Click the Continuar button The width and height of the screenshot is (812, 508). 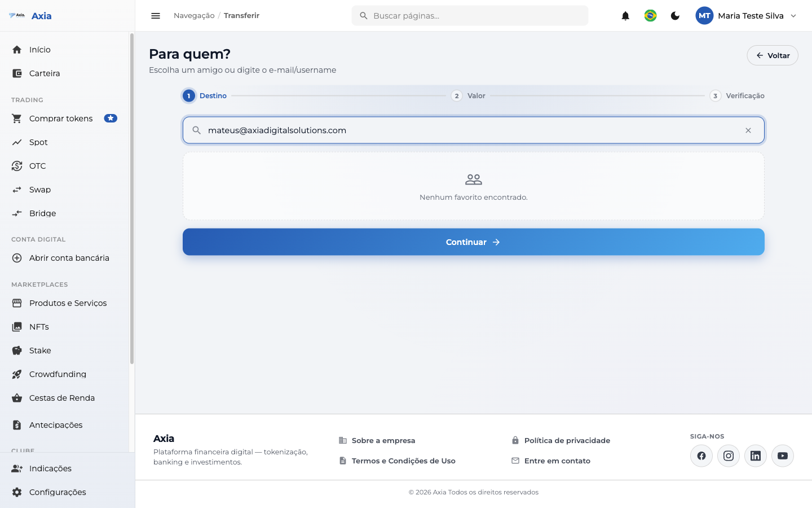point(474,242)
